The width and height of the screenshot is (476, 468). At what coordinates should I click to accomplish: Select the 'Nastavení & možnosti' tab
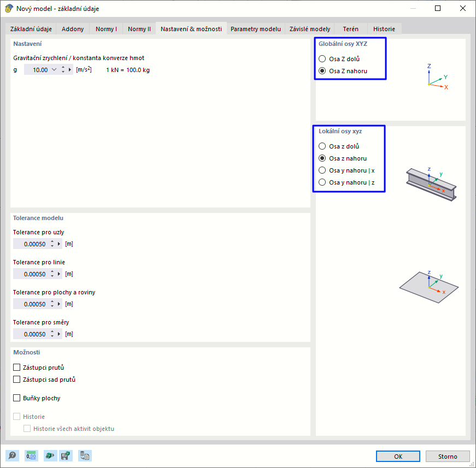pos(191,29)
